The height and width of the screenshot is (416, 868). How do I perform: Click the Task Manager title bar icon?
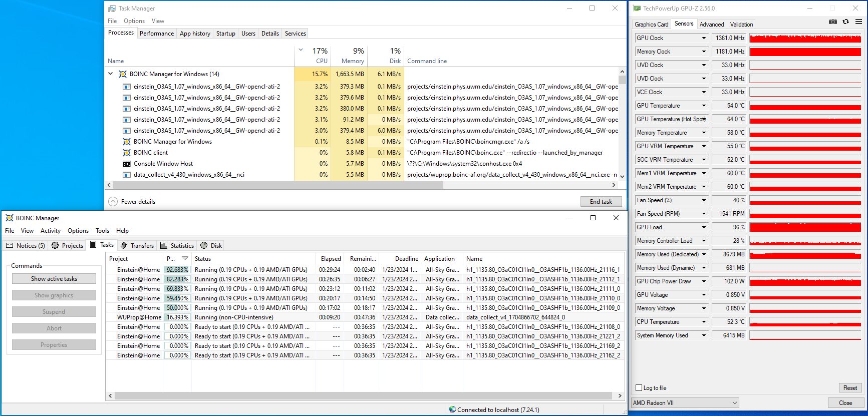pos(112,9)
